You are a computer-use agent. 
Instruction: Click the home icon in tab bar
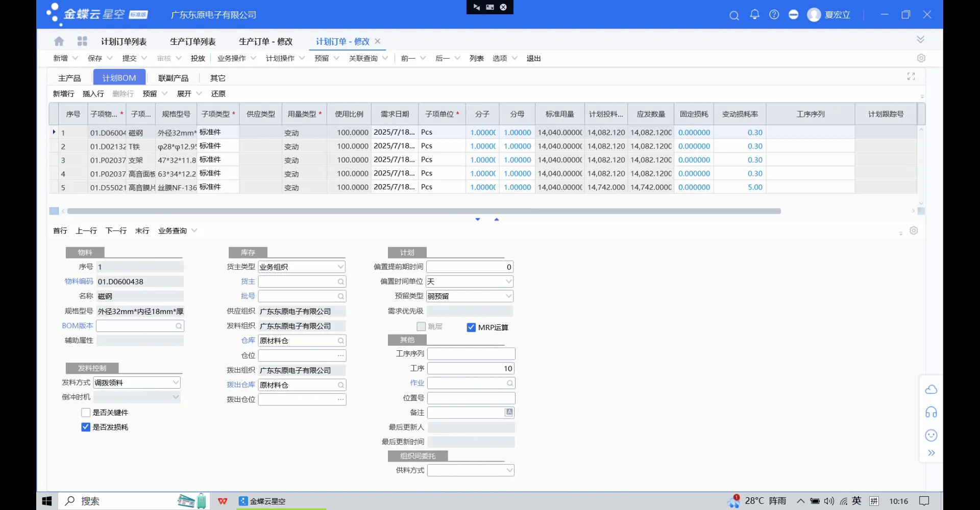[59, 41]
